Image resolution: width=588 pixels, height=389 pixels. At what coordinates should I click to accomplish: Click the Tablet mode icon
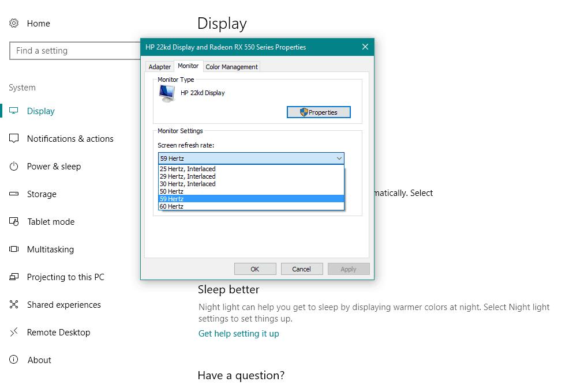(14, 222)
